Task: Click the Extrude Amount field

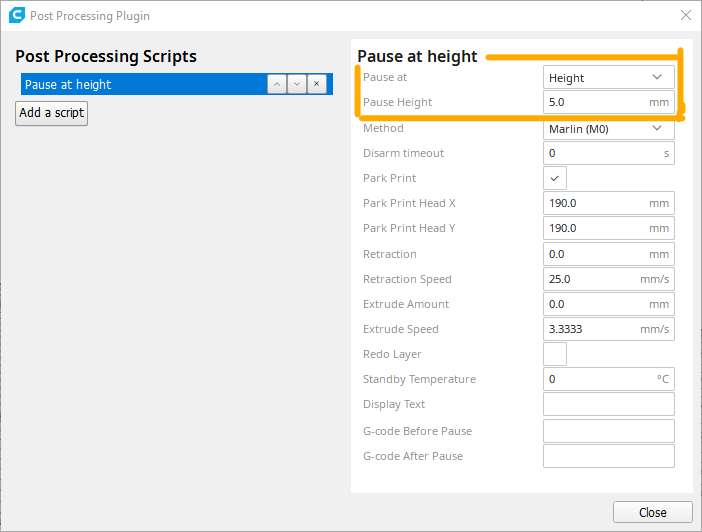Action: point(609,305)
